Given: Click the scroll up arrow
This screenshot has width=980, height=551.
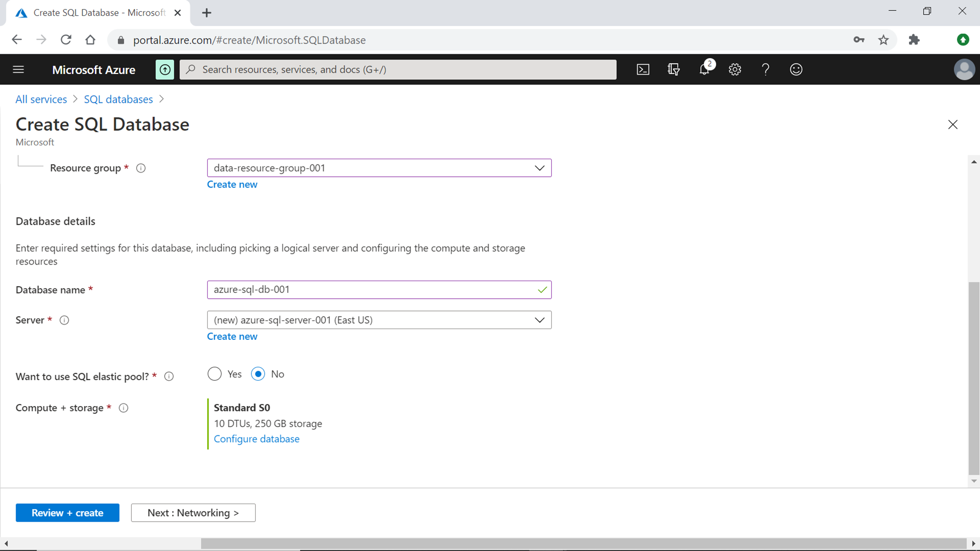Looking at the screenshot, I should [x=974, y=162].
